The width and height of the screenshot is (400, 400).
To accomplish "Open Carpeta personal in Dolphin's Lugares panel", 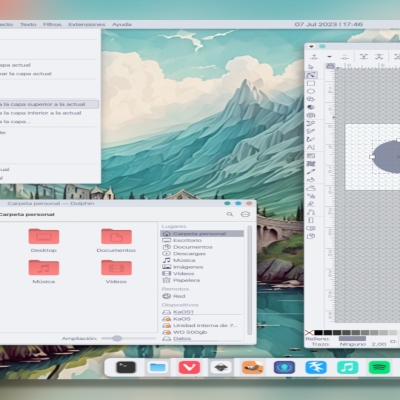I will pos(202,234).
